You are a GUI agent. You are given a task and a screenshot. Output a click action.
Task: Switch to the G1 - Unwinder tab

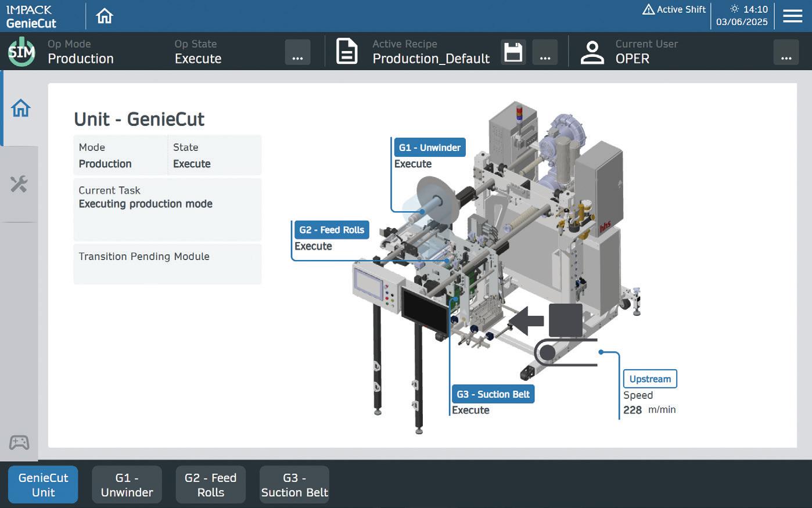coord(127,485)
